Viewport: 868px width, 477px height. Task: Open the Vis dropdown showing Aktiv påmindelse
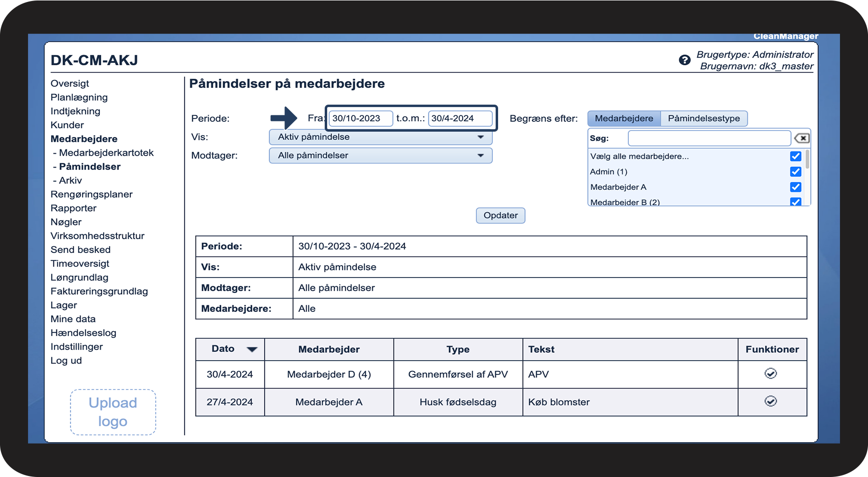pyautogui.click(x=380, y=137)
